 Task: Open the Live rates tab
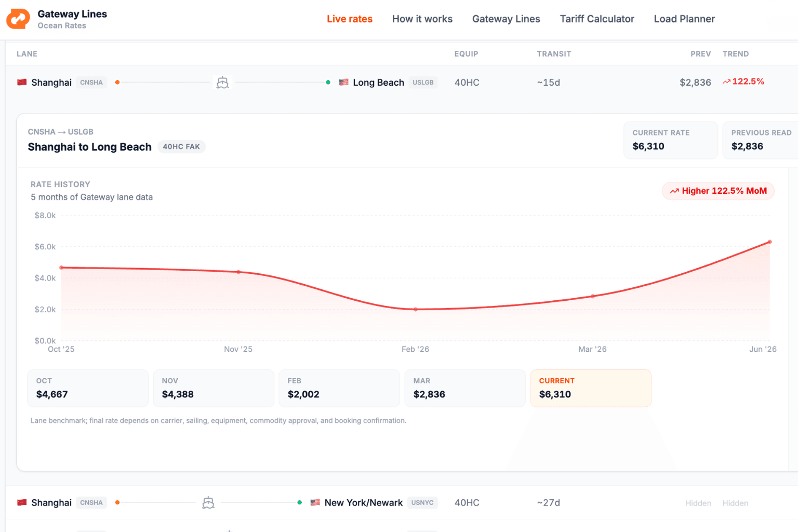[x=350, y=19]
